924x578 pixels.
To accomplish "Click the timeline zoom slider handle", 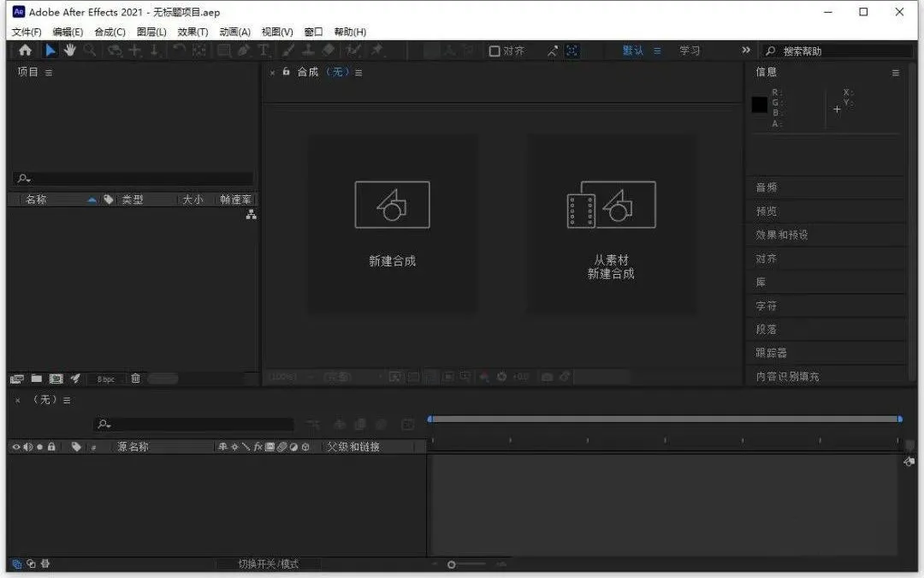I will pos(452,564).
